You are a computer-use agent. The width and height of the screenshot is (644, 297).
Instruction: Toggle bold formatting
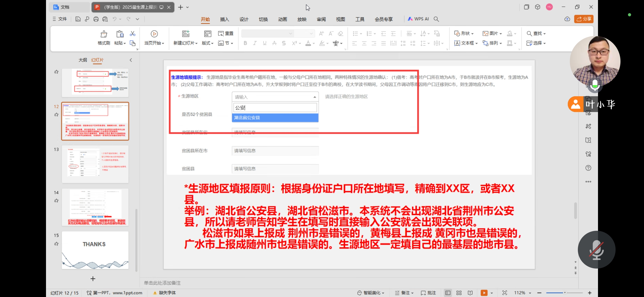coord(245,43)
